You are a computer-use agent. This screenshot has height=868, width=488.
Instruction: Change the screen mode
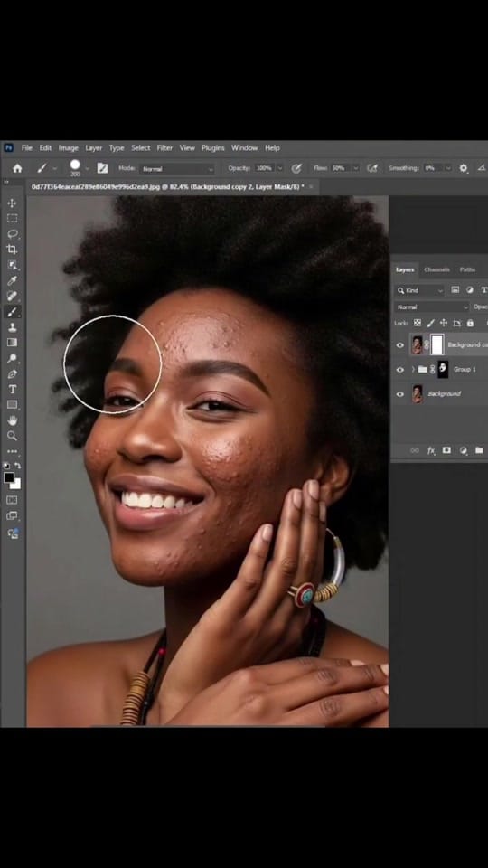click(x=12, y=516)
